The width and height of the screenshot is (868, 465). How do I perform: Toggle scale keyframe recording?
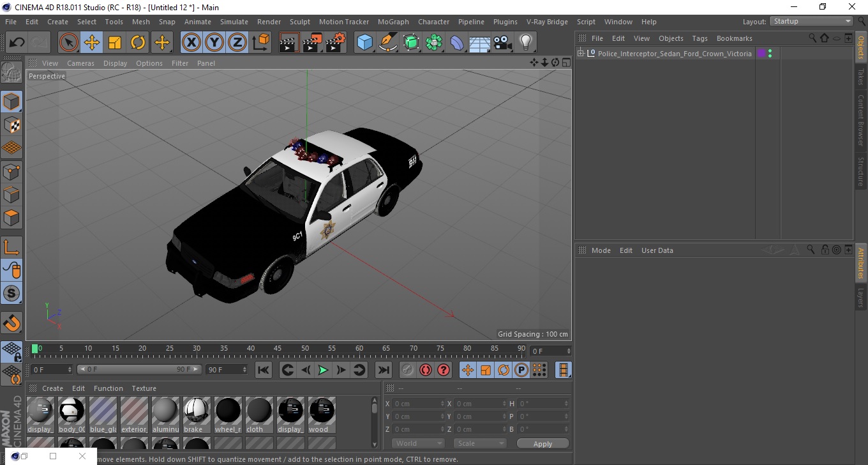click(486, 370)
